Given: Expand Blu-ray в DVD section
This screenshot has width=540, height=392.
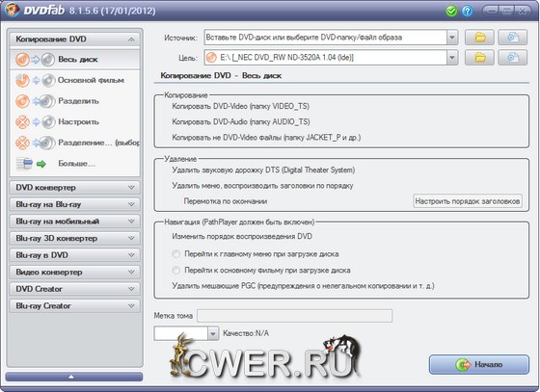Looking at the screenshot, I should [x=75, y=255].
